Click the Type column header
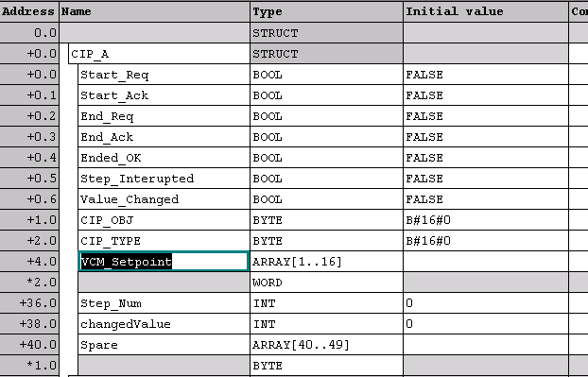 327,11
